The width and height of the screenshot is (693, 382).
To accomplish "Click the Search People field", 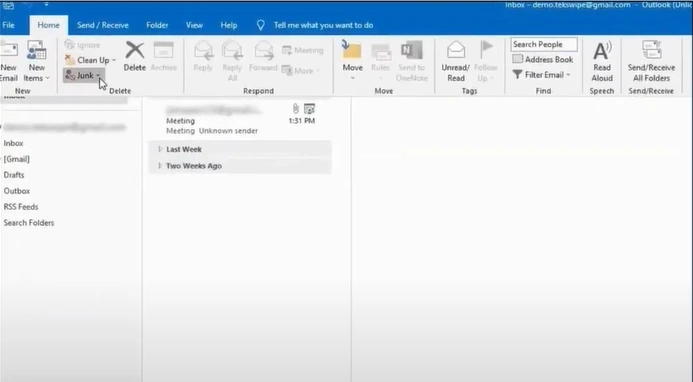I will [x=544, y=44].
